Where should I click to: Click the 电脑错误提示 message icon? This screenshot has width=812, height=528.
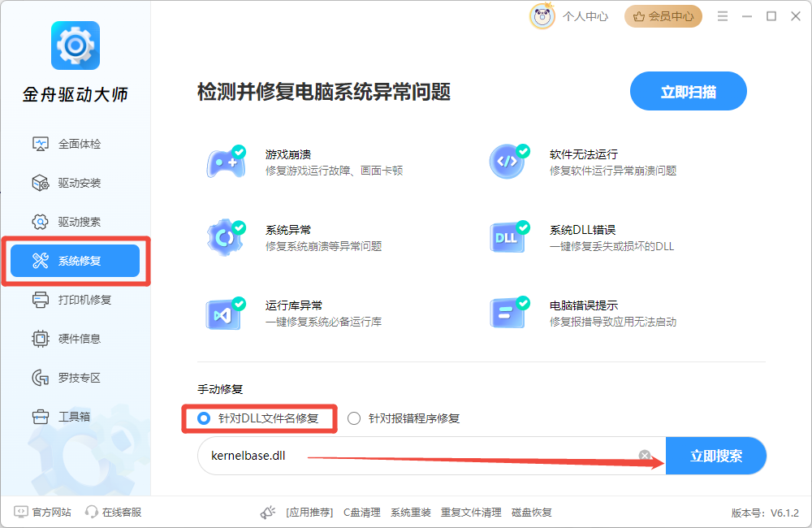(x=509, y=313)
